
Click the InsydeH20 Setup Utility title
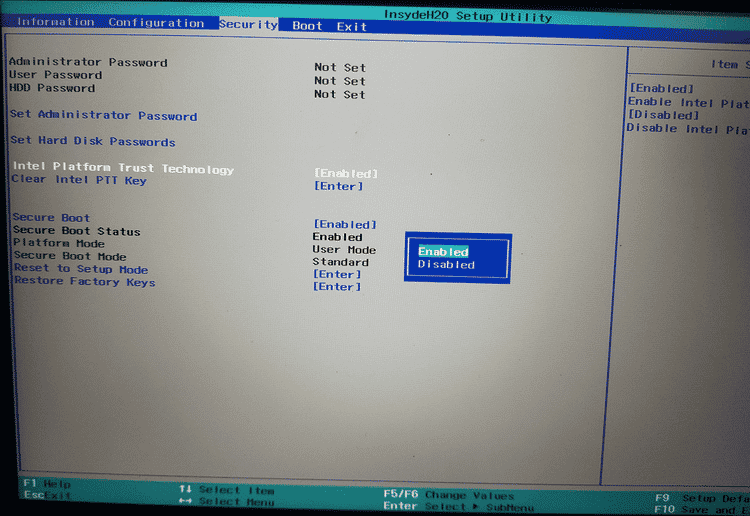tap(468, 16)
